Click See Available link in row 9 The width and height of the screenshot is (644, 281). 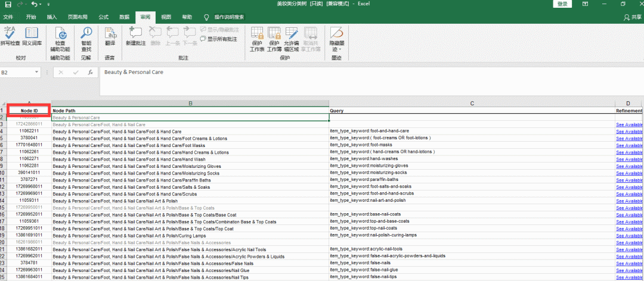[629, 166]
